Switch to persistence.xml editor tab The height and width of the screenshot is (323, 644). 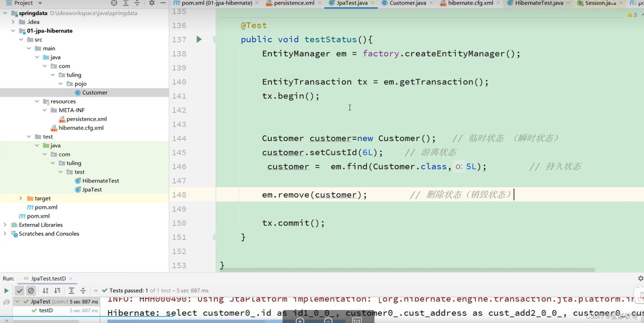coord(294,3)
